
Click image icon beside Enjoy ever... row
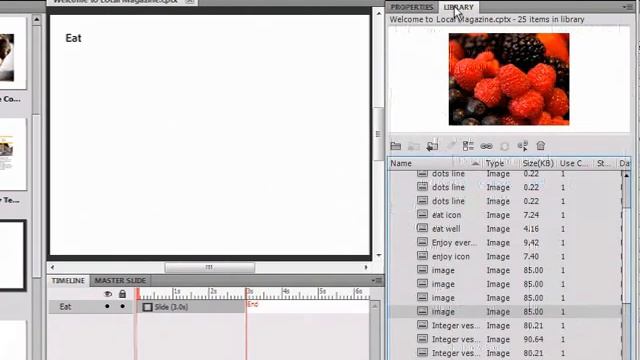pyautogui.click(x=422, y=242)
